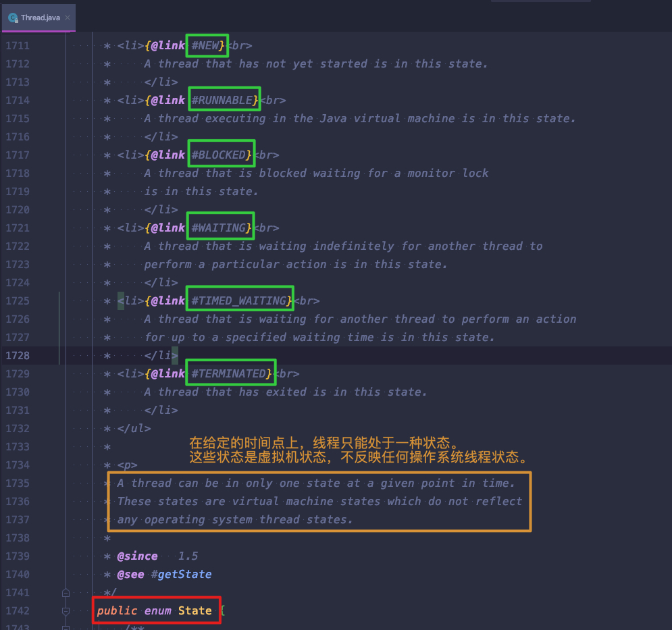Click the public keyword on line 1742
Image resolution: width=672 pixels, height=630 pixels.
click(117, 610)
